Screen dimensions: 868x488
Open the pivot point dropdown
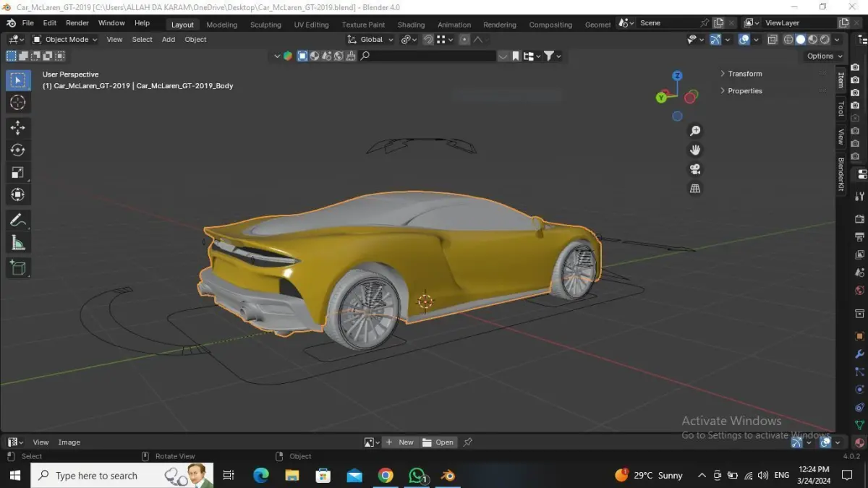(x=409, y=40)
